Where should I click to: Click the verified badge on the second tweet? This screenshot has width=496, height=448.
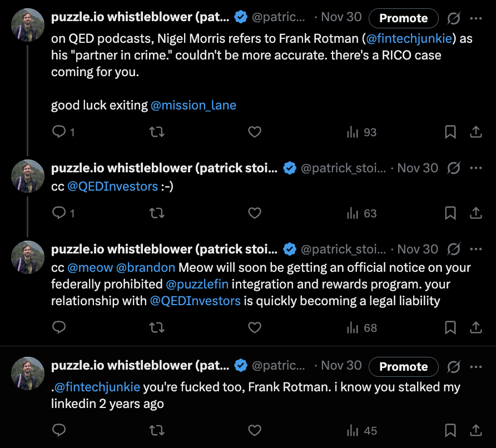[290, 168]
